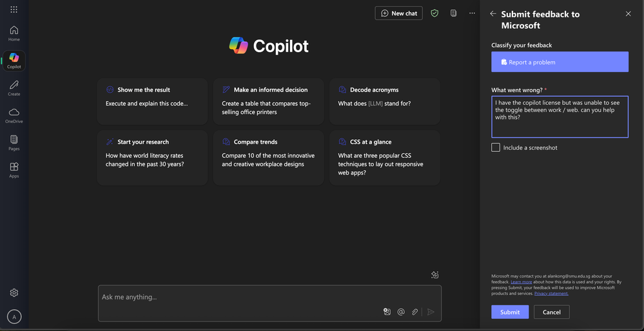This screenshot has width=644, height=331.
Task: Select Copilot in the sidebar
Action: pyautogui.click(x=14, y=61)
